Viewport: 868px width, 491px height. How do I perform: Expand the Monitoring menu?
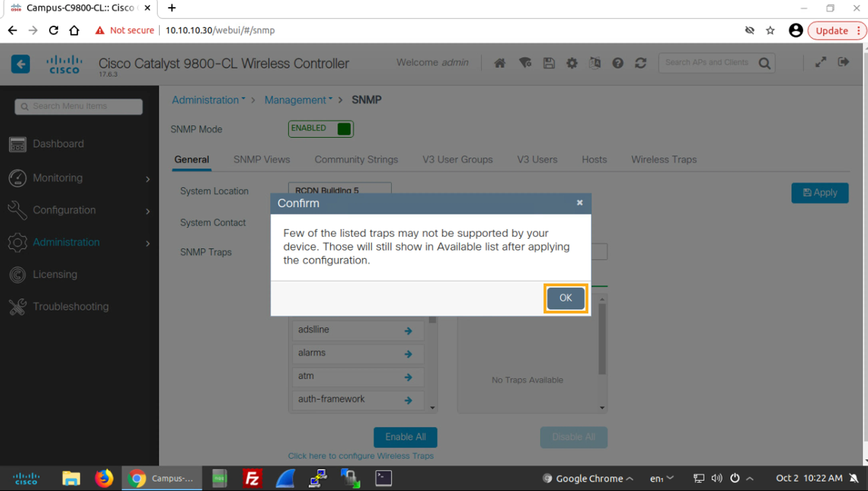click(79, 178)
